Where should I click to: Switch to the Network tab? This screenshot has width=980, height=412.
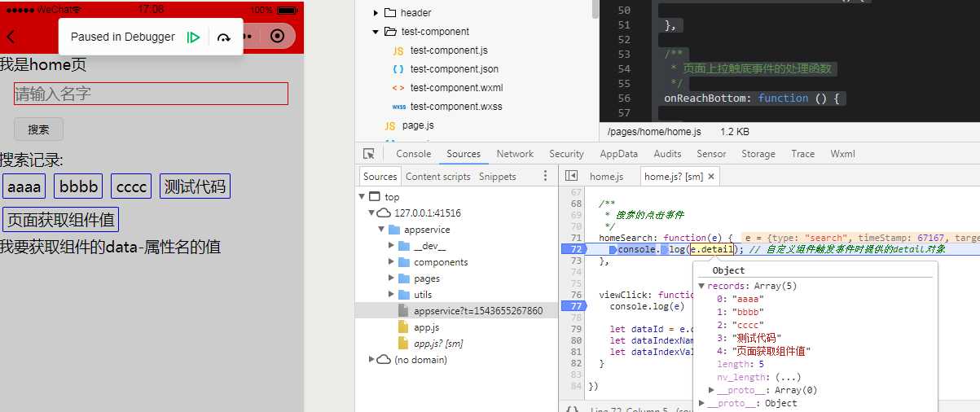pos(515,154)
